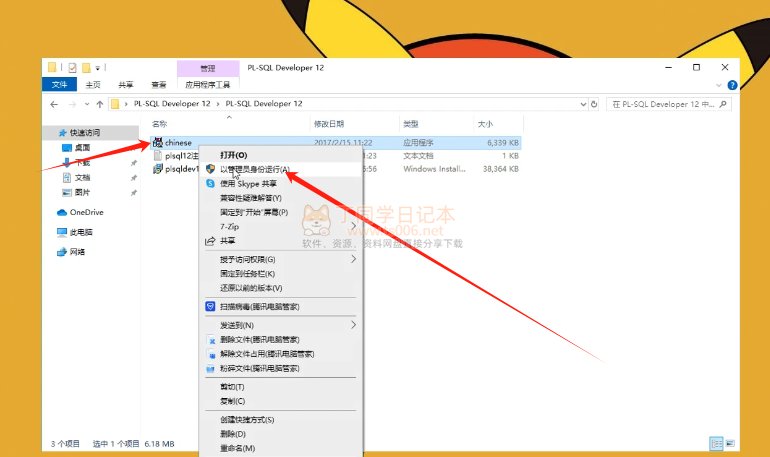This screenshot has width=770, height=457.
Task: Choose 还原以前的版本(V) menu entry
Action: click(x=281, y=288)
